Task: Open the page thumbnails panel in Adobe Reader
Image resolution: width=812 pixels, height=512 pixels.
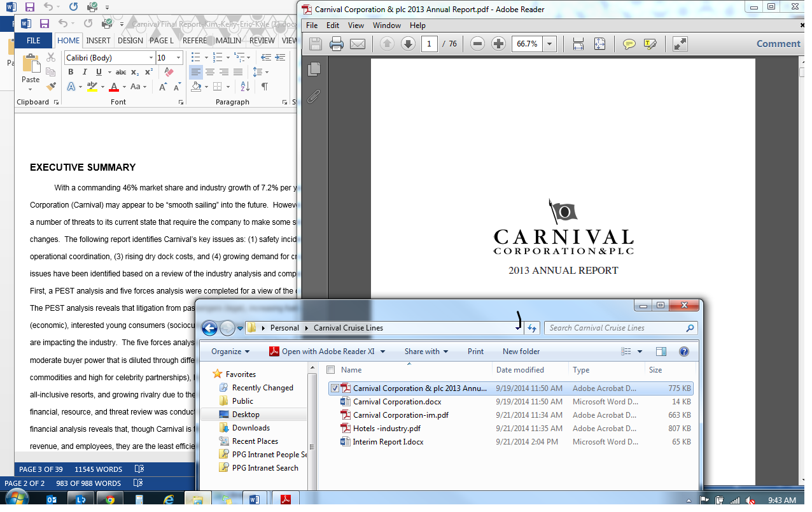Action: pyautogui.click(x=314, y=69)
